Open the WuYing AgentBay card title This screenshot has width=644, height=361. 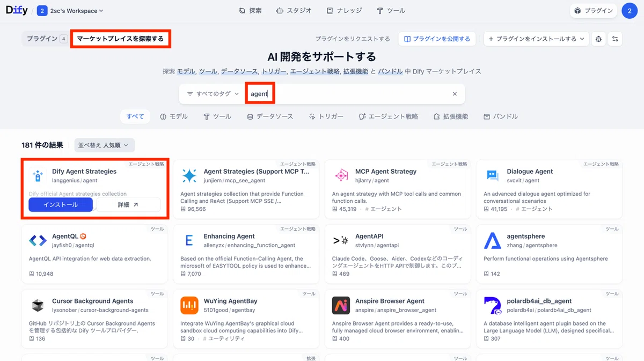[x=230, y=301]
